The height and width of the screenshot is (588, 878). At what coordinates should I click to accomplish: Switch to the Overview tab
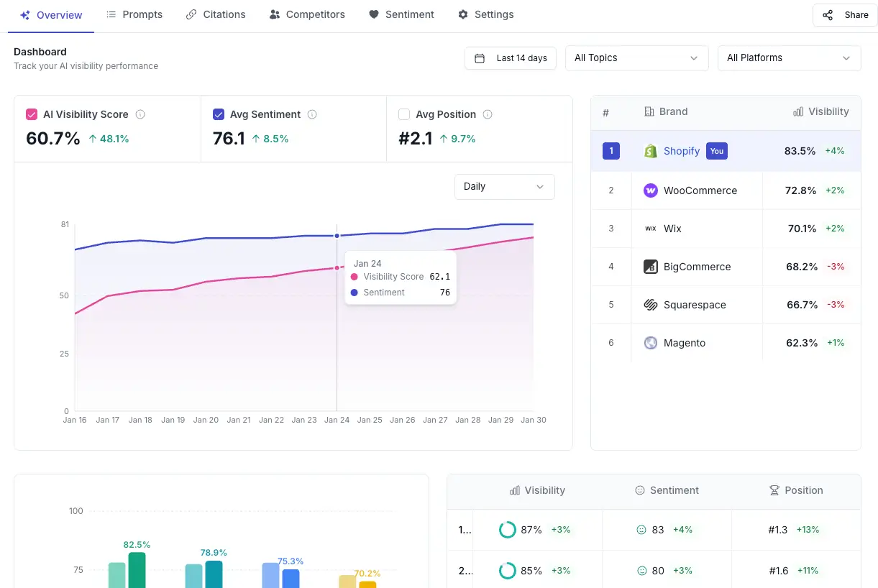click(x=50, y=14)
